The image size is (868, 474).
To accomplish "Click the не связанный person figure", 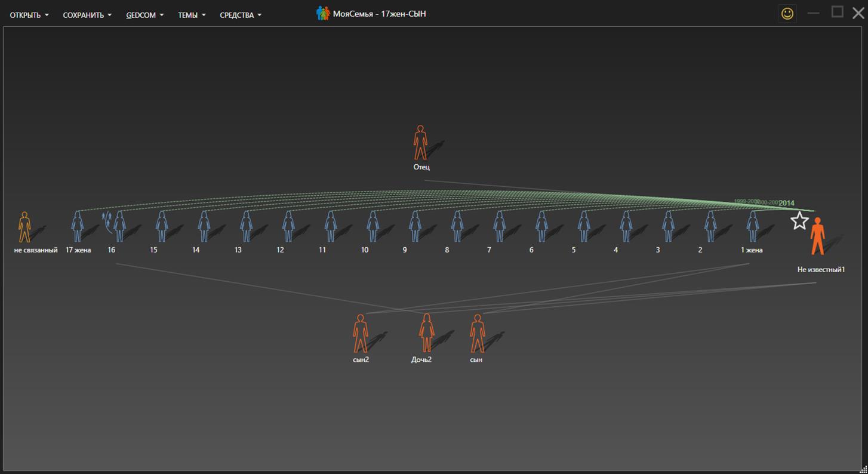I will (x=24, y=227).
